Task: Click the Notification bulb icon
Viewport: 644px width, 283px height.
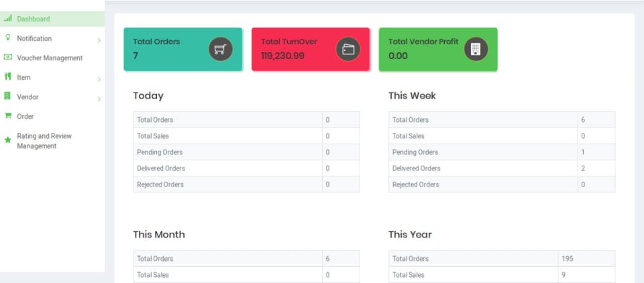Action: click(8, 38)
